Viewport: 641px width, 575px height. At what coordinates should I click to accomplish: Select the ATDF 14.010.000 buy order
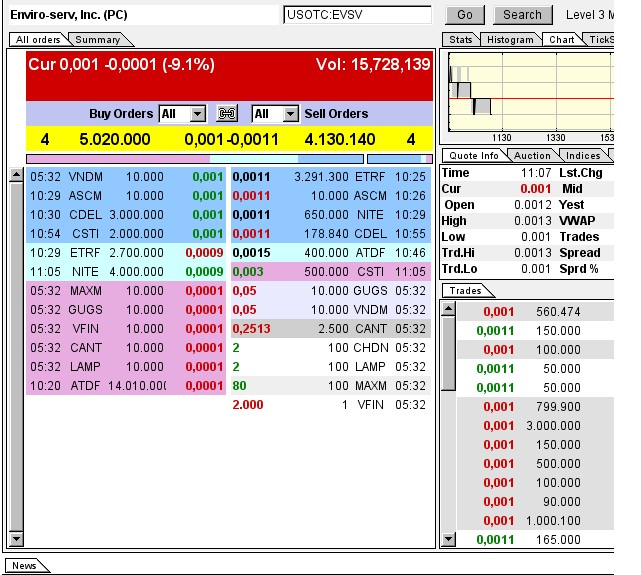(126, 386)
